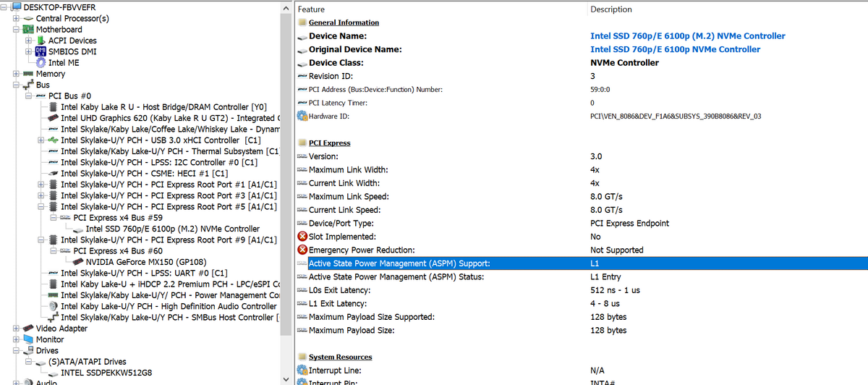The height and width of the screenshot is (385, 868).
Task: Click the tree panel vertical scrollbar thumb
Action: (x=286, y=174)
